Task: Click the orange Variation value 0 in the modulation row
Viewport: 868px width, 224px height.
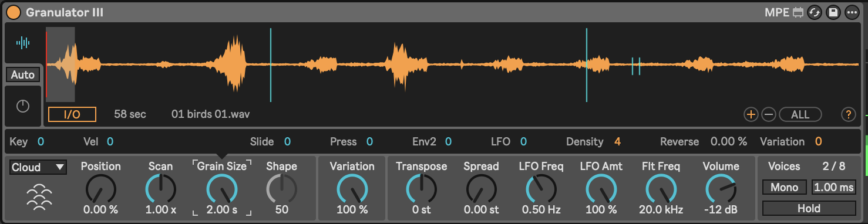Action: click(x=818, y=141)
